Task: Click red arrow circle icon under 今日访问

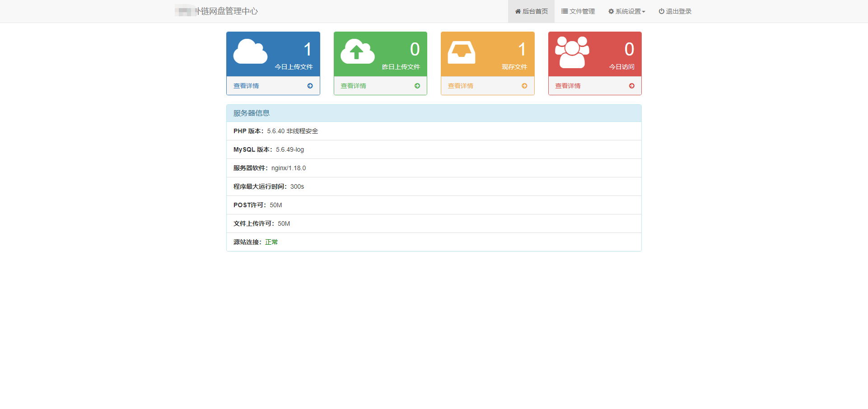Action: click(631, 86)
